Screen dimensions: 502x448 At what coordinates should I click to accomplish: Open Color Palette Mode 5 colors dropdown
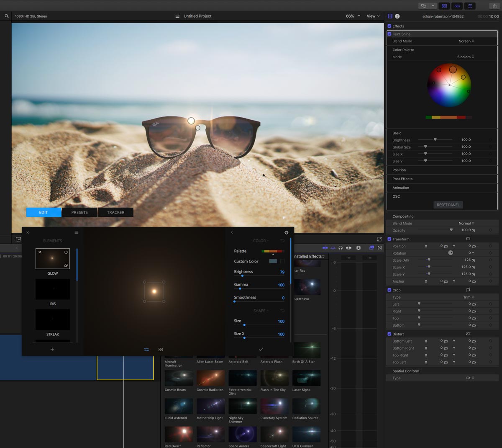click(466, 57)
